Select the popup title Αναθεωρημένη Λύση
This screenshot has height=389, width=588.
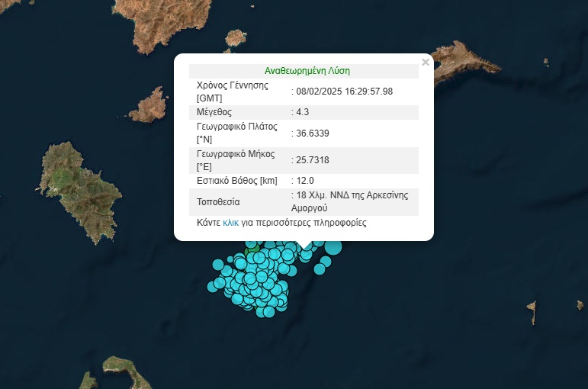coord(307,71)
